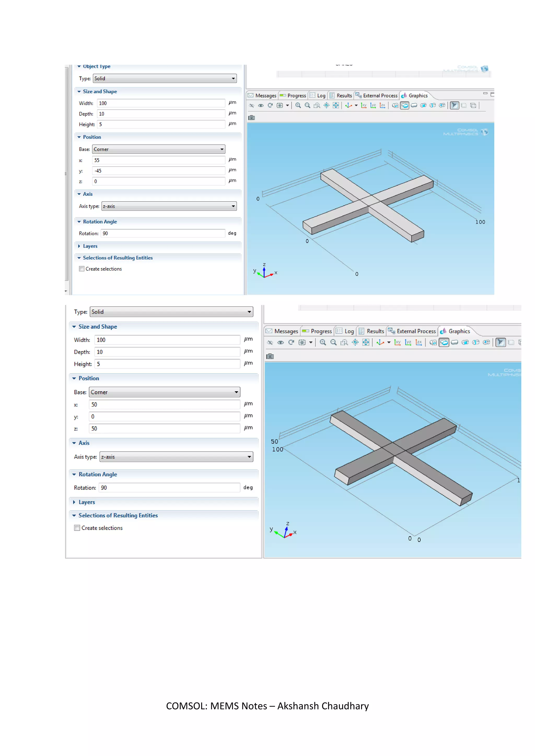This screenshot has height=756, width=535.
Task: Click Zoom Extents icon in lower Graphics toolbar
Action: [x=366, y=342]
